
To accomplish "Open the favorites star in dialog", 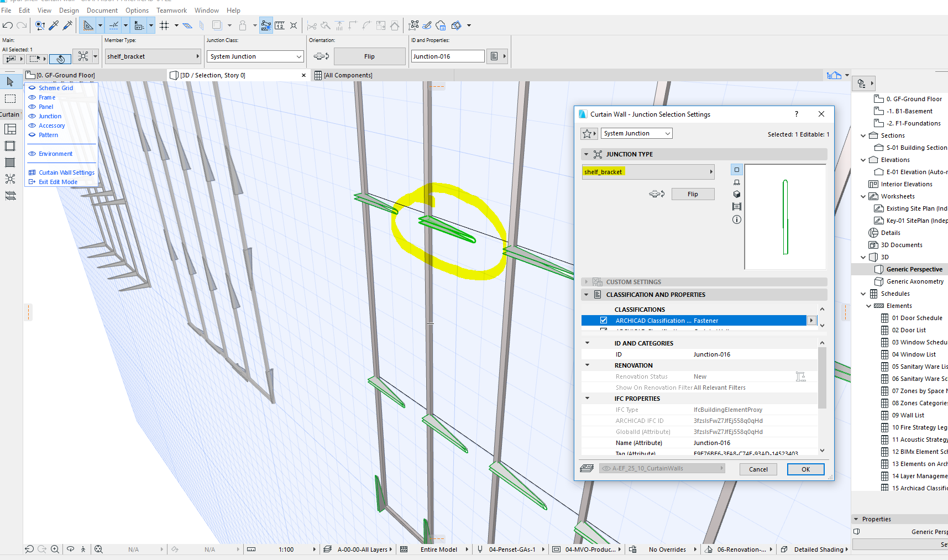I will tap(587, 134).
